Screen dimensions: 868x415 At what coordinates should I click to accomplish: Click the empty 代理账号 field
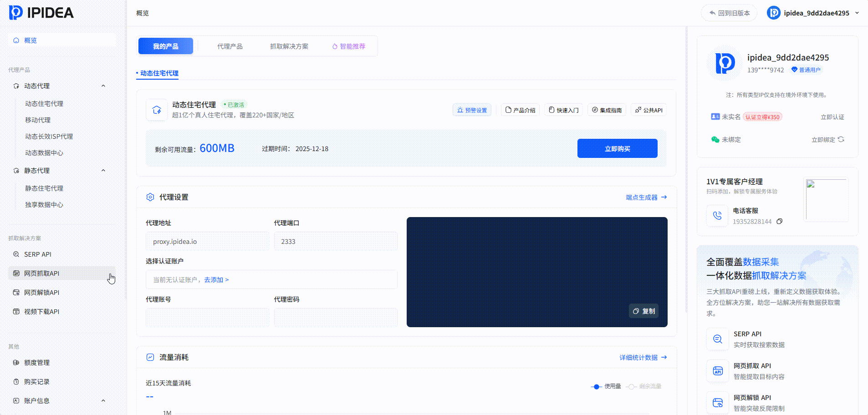(207, 318)
